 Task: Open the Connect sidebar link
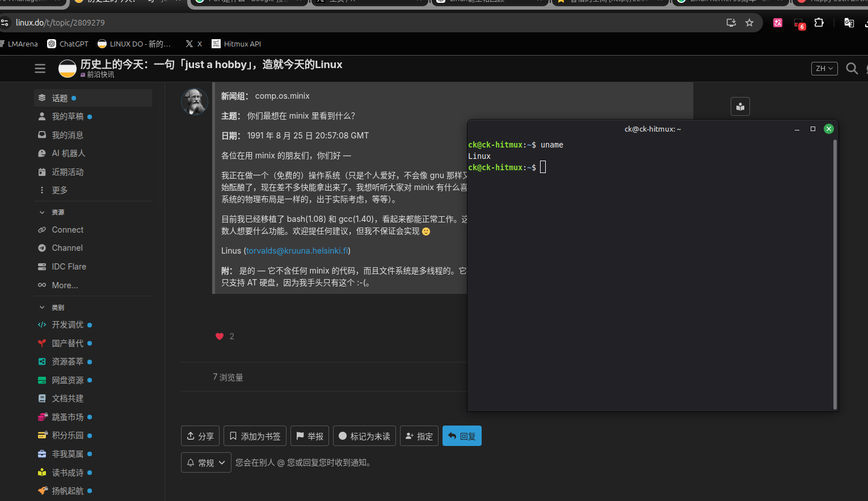click(x=93, y=230)
